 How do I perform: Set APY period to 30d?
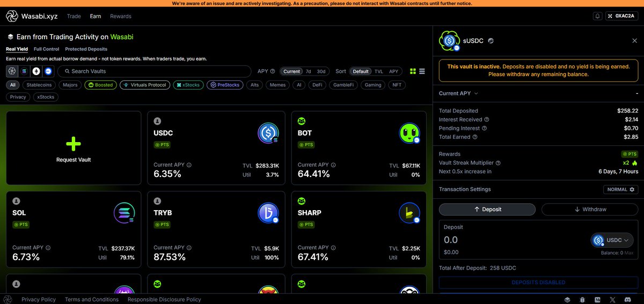click(321, 71)
